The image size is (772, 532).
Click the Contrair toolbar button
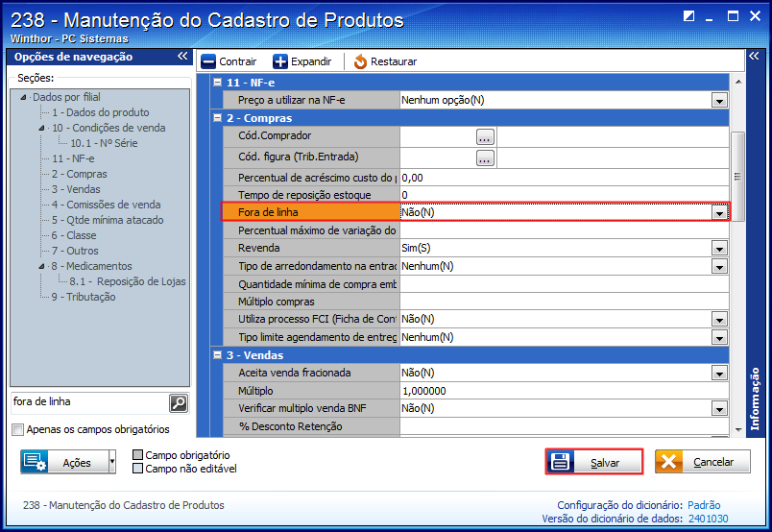point(229,61)
